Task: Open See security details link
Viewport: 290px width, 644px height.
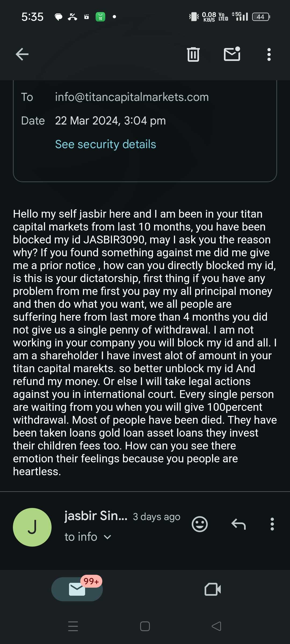Action: pyautogui.click(x=105, y=144)
